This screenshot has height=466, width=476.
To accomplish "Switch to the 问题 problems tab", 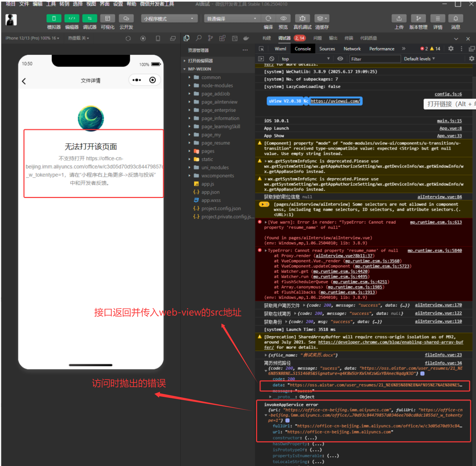I will (x=317, y=38).
